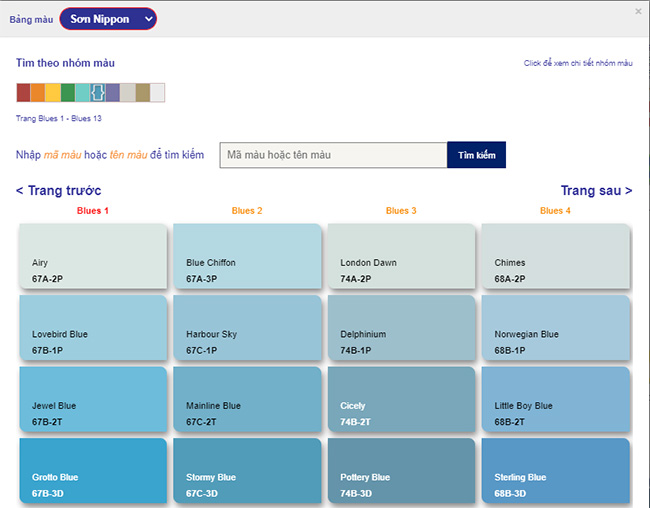Image resolution: width=650 pixels, height=508 pixels.
Task: Pick the Sterling Blue 68B-3D color card
Action: 555,471
